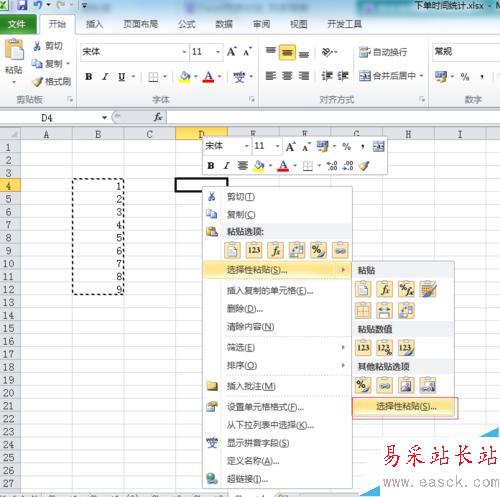Open the mini toolbar font name dropdown
This screenshot has width=500, height=497.
coord(247,146)
